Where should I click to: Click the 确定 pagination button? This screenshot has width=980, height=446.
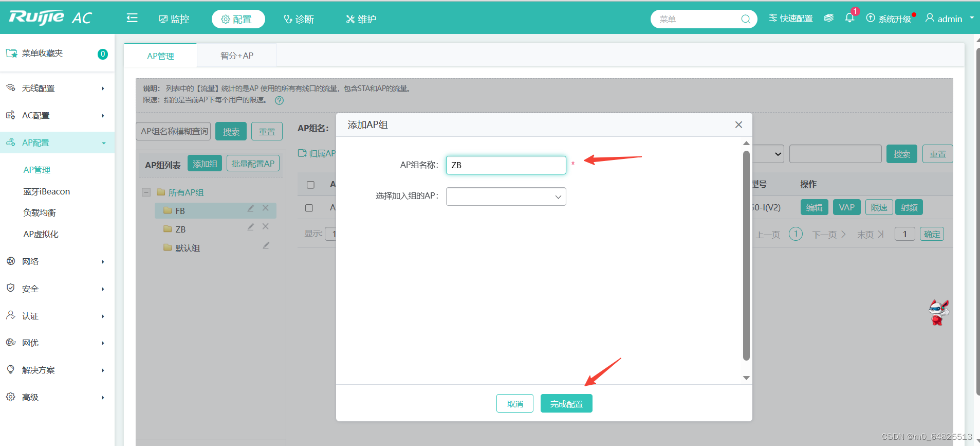pyautogui.click(x=932, y=234)
